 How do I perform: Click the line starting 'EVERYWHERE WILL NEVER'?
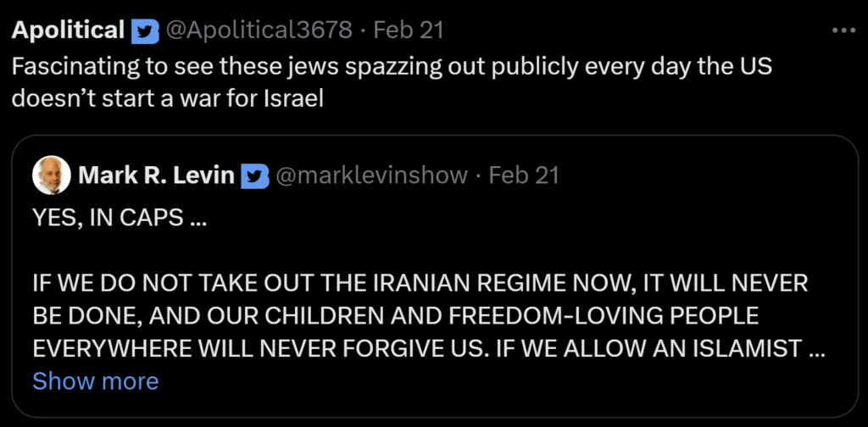(415, 348)
